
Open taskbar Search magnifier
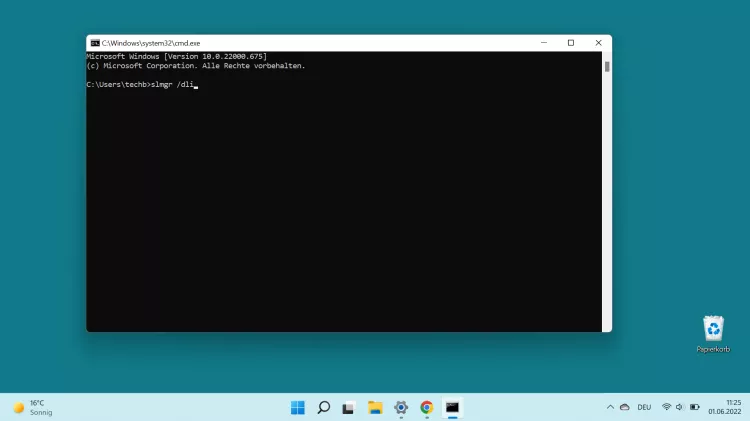(x=324, y=408)
